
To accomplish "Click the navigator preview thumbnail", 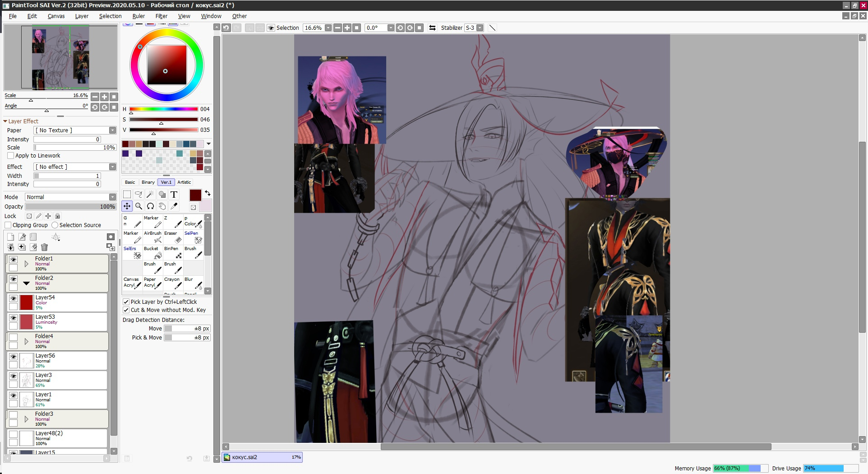I will pyautogui.click(x=60, y=57).
